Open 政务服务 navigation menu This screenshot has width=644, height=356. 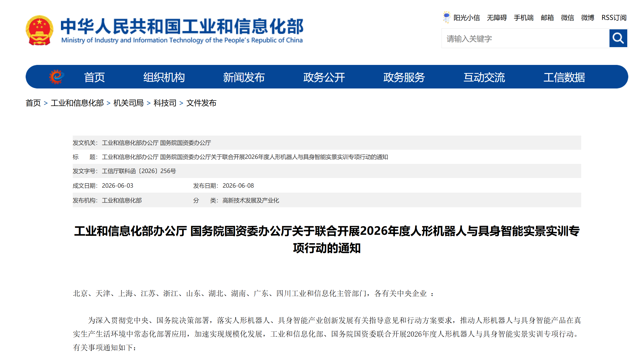point(404,77)
